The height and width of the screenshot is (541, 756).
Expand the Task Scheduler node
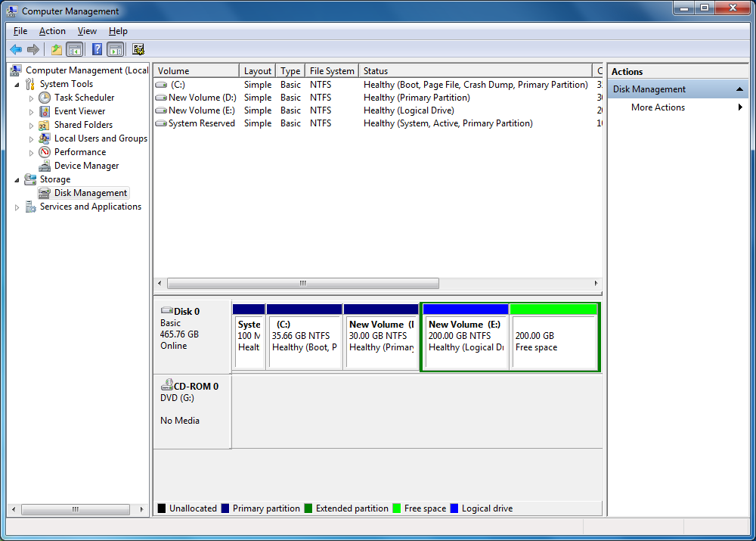(31, 98)
